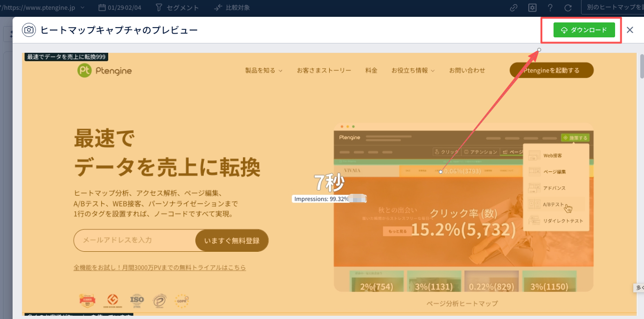Click the free trial link under email field
This screenshot has width=644, height=319.
(159, 268)
